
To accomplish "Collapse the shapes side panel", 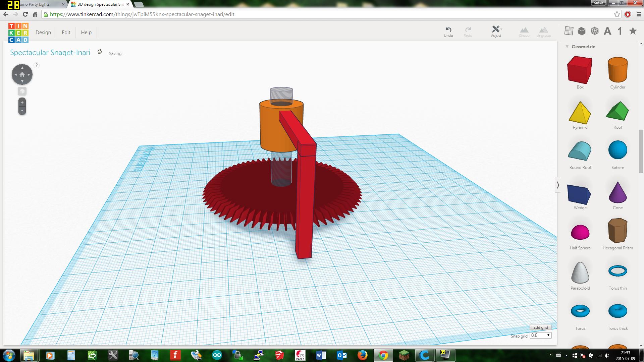I will click(558, 185).
